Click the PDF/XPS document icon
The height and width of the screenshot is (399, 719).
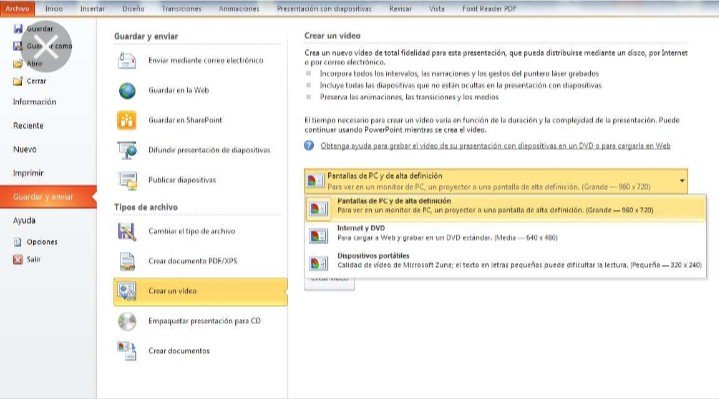tap(127, 261)
